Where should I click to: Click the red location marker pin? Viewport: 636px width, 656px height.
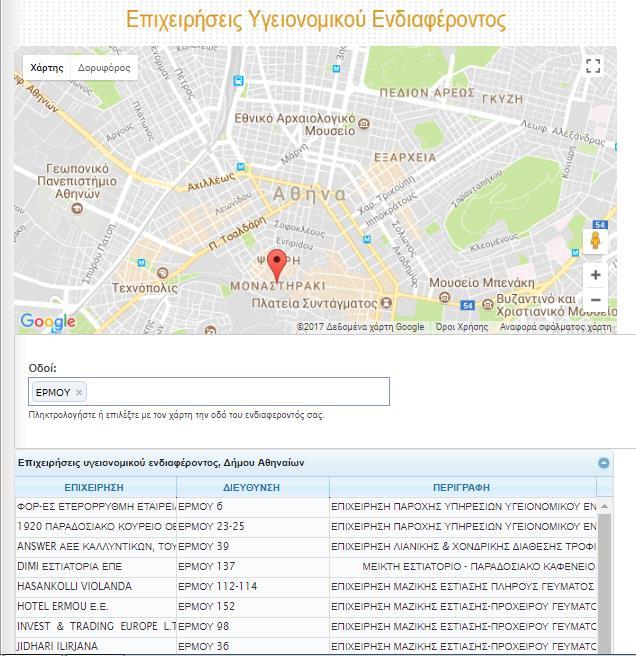point(277,265)
